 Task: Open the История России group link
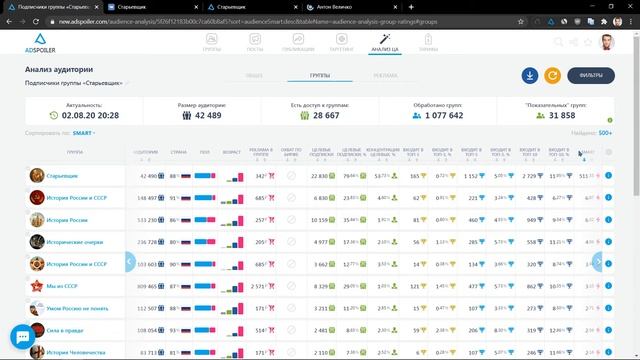pos(67,220)
